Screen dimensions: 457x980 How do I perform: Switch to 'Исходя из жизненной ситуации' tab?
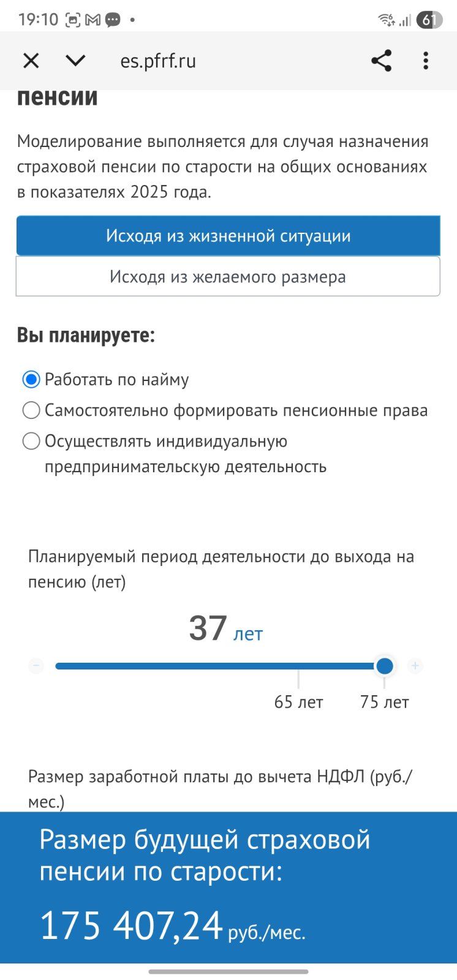coord(228,236)
